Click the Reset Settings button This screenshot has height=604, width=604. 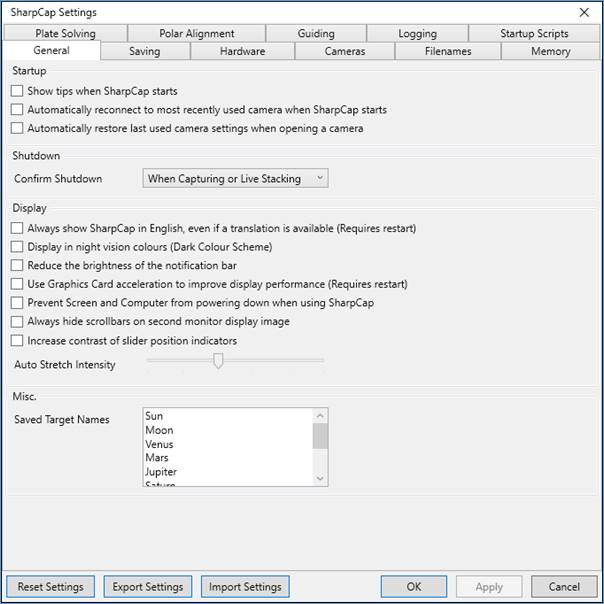click(x=50, y=586)
